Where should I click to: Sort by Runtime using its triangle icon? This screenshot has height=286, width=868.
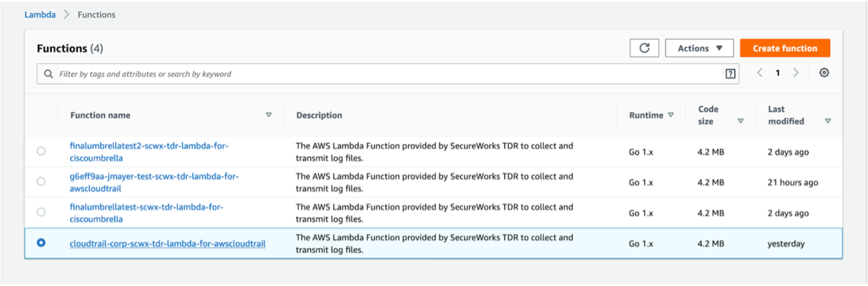click(671, 115)
